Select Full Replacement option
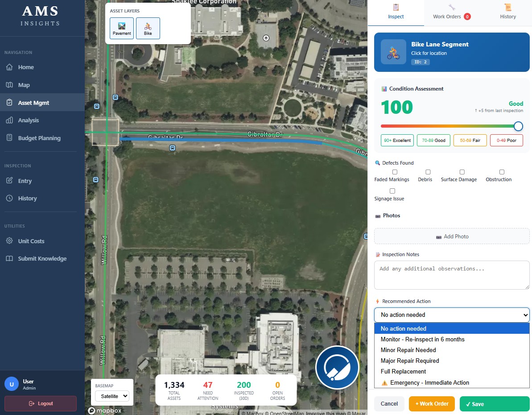The height and width of the screenshot is (415, 532). [x=452, y=371]
